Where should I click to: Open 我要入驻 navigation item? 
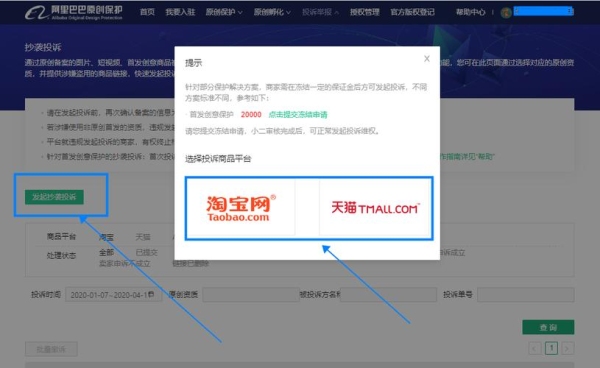click(180, 12)
